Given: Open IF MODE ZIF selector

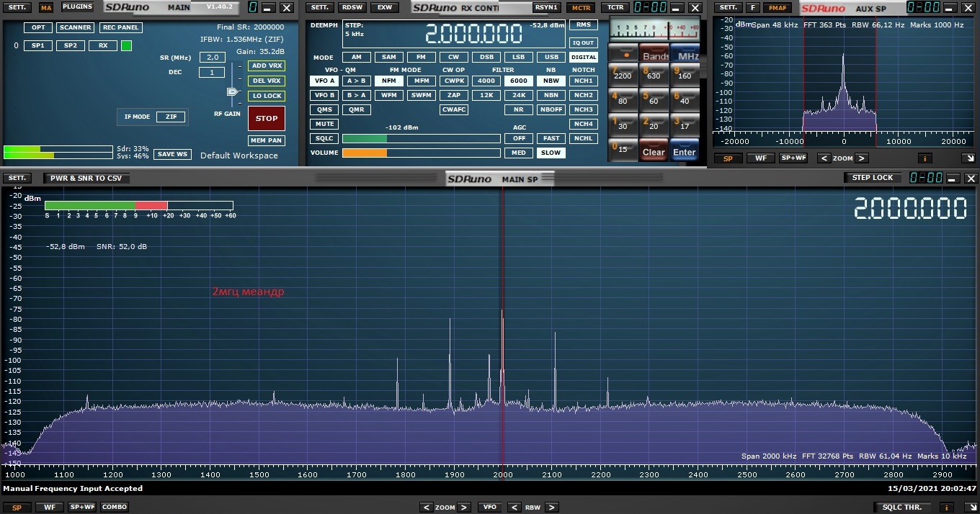Looking at the screenshot, I should pyautogui.click(x=171, y=117).
